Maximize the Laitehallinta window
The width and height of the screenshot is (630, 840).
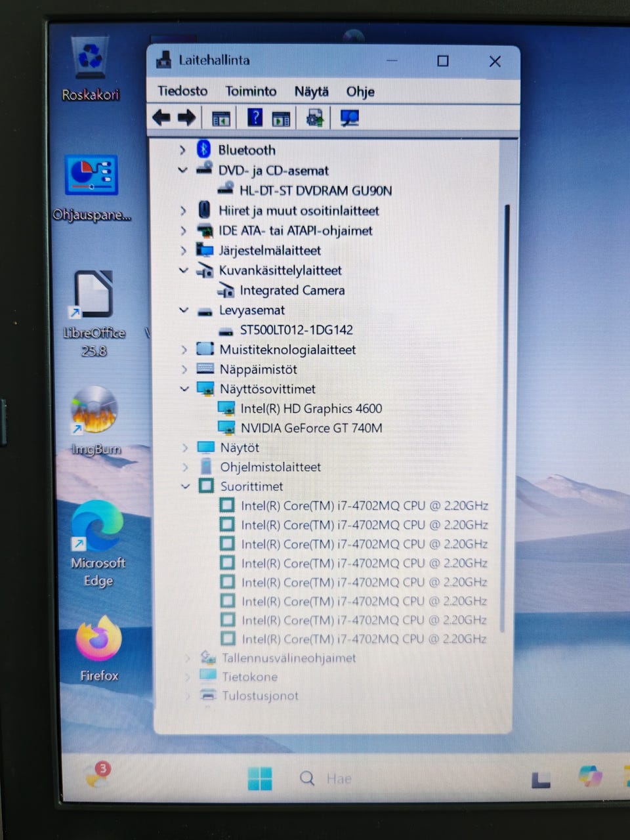[x=443, y=61]
